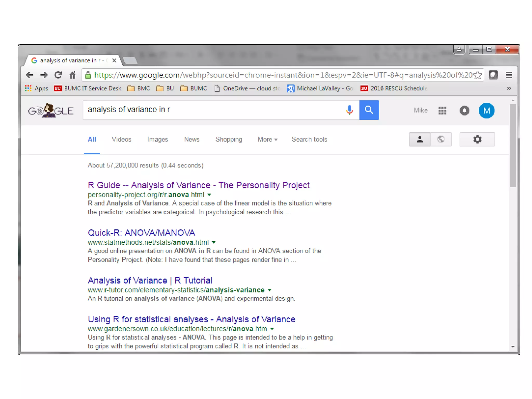Expand statmethods.net result URL arrow
Image resolution: width=532 pixels, height=399 pixels.
[214, 242]
